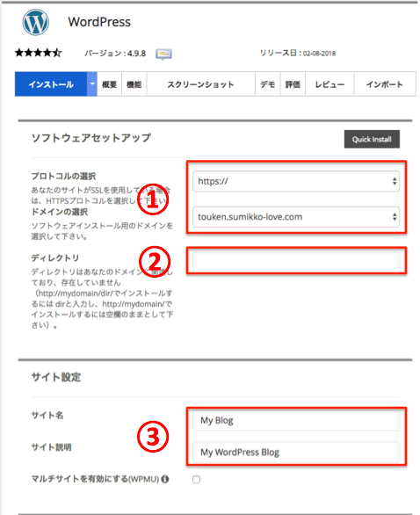Open the デモ tab
420x515 pixels.
268,84
